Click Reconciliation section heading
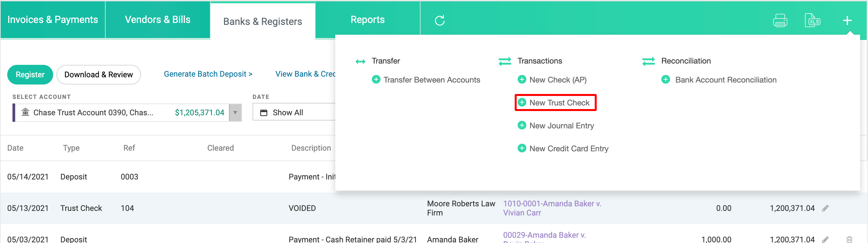Image resolution: width=868 pixels, height=243 pixels. (686, 61)
